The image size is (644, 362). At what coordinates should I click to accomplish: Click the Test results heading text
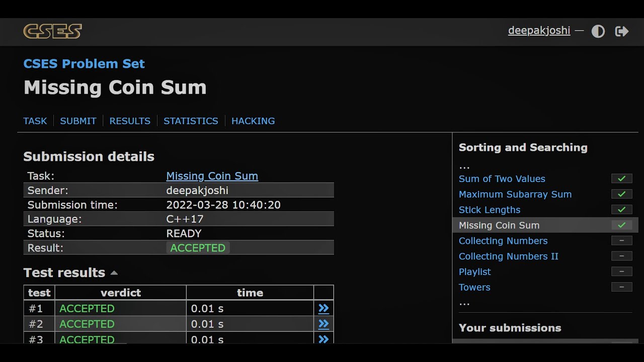64,273
